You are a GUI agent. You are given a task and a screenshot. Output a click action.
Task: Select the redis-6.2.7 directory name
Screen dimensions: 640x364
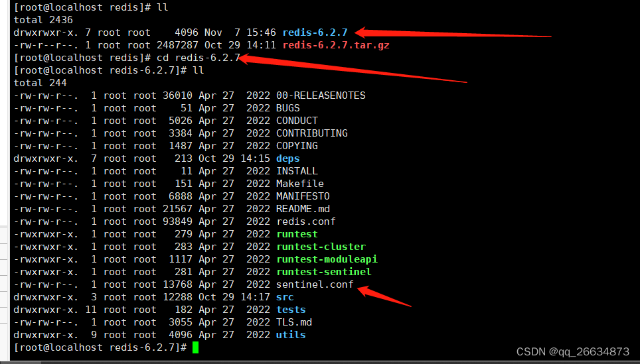point(315,32)
